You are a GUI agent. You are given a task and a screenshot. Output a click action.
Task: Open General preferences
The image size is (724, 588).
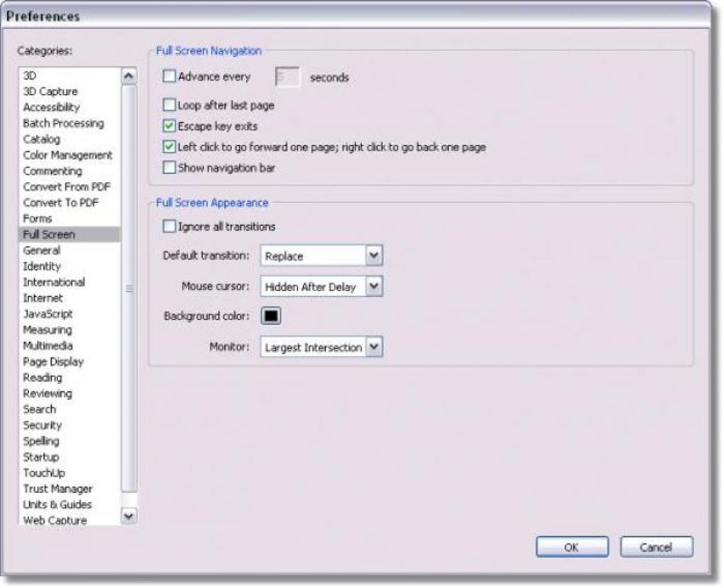pos(70,251)
